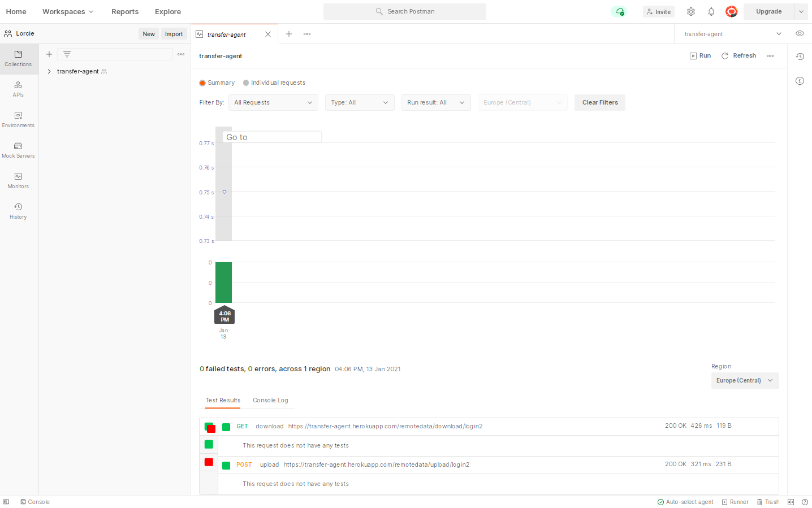Click the Clear Filters button
This screenshot has width=812, height=508.
click(600, 103)
